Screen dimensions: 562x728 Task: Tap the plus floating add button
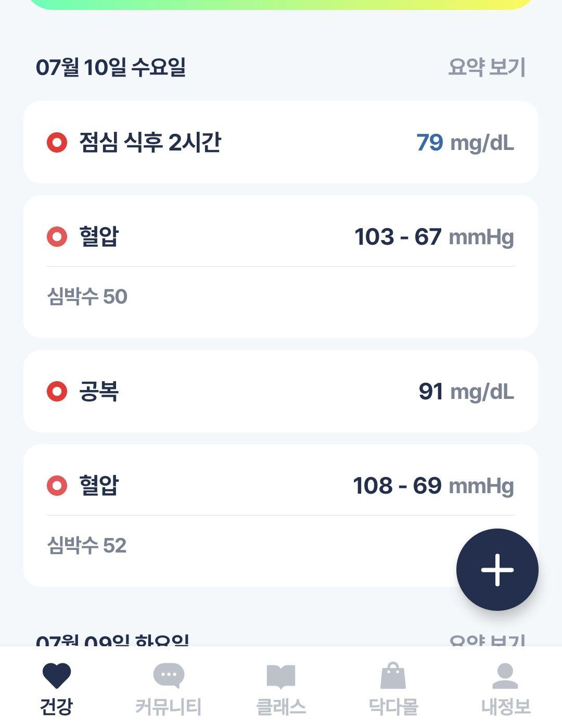(497, 570)
